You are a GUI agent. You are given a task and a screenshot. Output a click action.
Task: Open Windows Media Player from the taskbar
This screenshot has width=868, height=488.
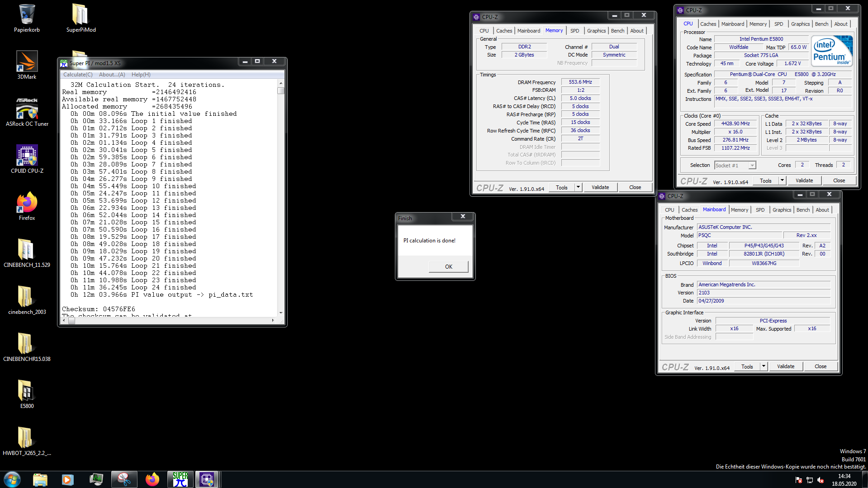[68, 479]
